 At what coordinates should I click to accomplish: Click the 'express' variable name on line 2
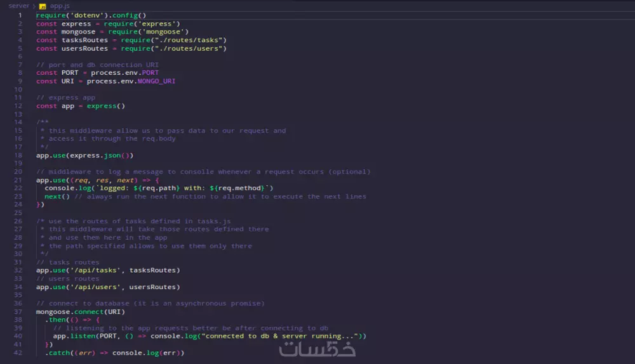tap(76, 24)
